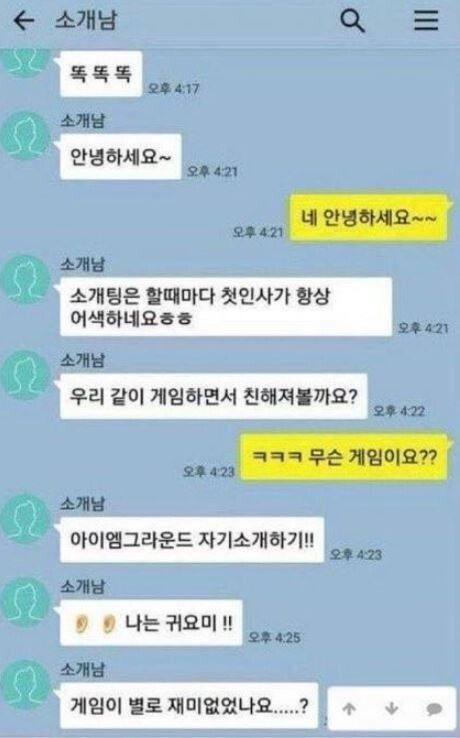The height and width of the screenshot is (738, 460).
Task: Open the hamburger menu icon
Action: click(426, 21)
